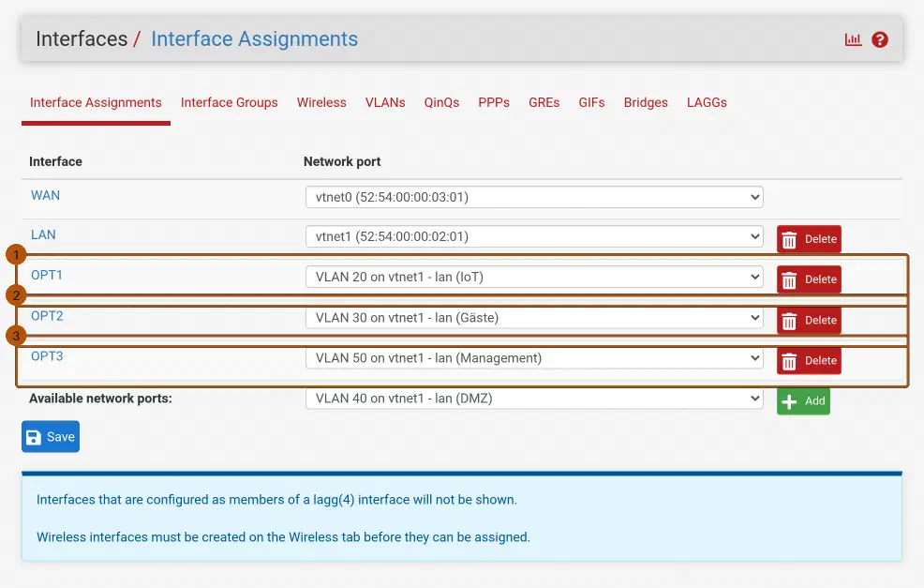
Task: Click the Interfaces breadcrumb text
Action: pos(82,39)
